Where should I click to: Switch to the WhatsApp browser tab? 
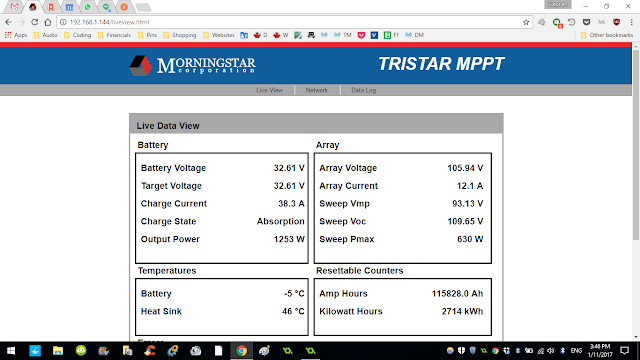(87, 7)
